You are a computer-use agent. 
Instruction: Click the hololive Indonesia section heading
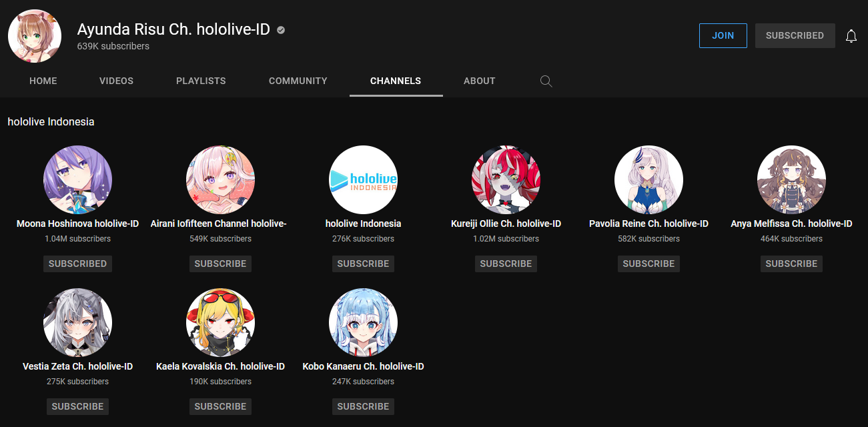(51, 121)
